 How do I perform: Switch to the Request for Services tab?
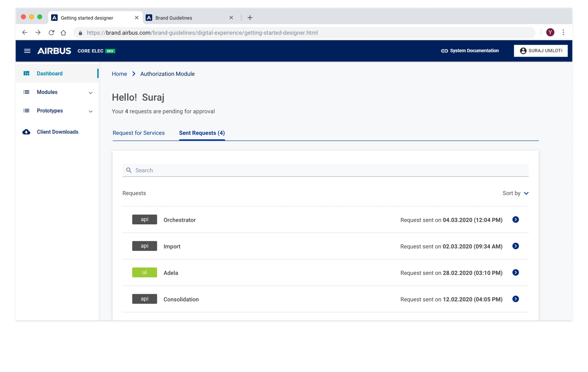pos(139,133)
